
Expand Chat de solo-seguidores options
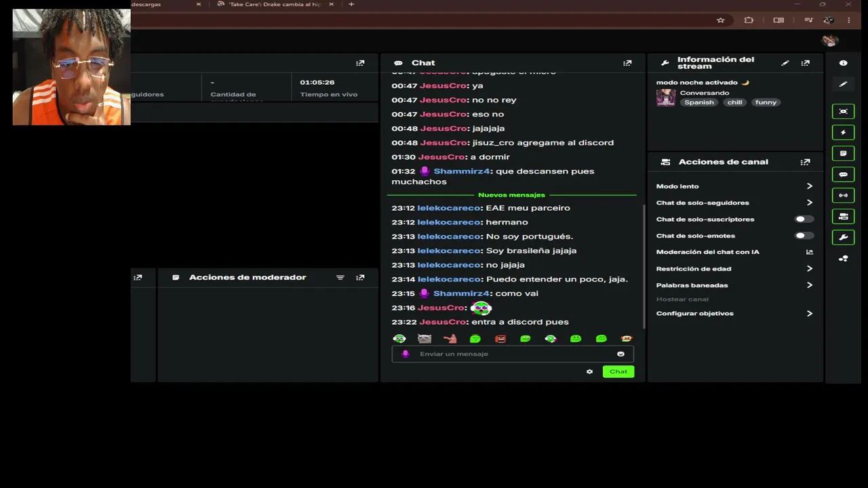809,203
